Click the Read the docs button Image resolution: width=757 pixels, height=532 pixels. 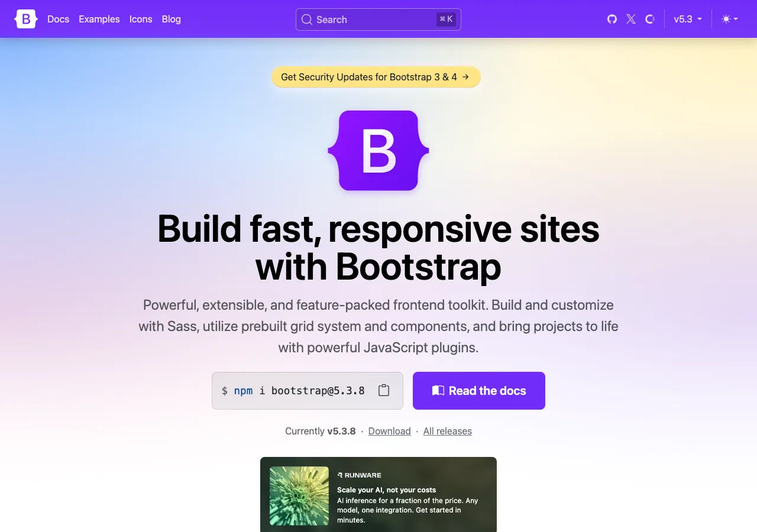(479, 391)
